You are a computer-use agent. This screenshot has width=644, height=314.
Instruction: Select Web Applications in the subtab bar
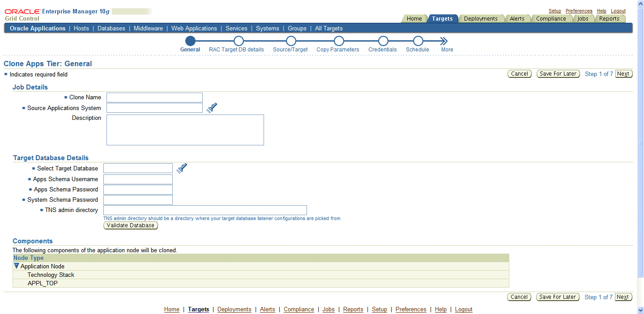coord(194,28)
